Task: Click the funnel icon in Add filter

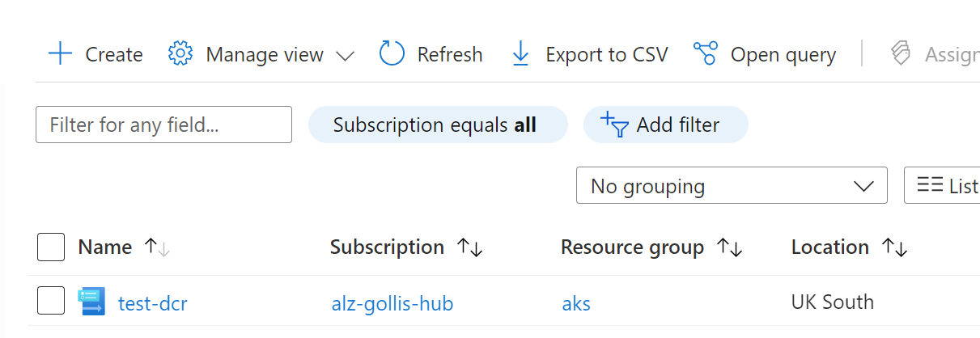Action: click(x=615, y=125)
